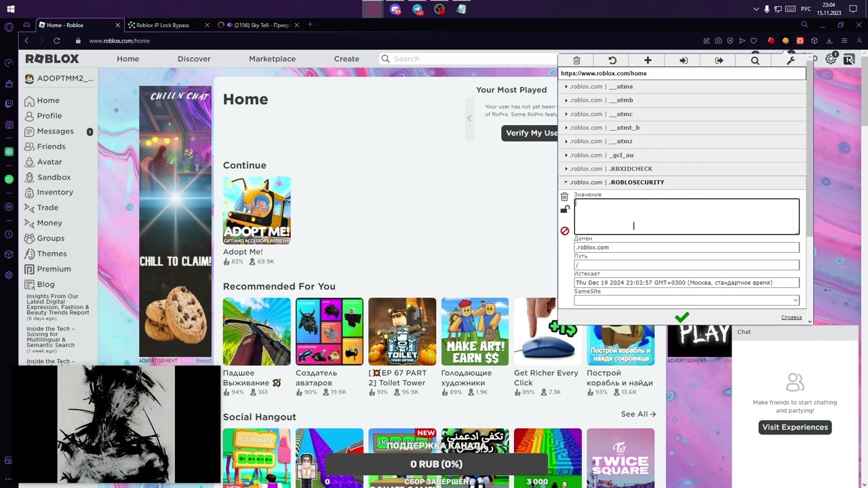Open the Справка help link
Screen dimensions: 868x488
click(x=791, y=317)
